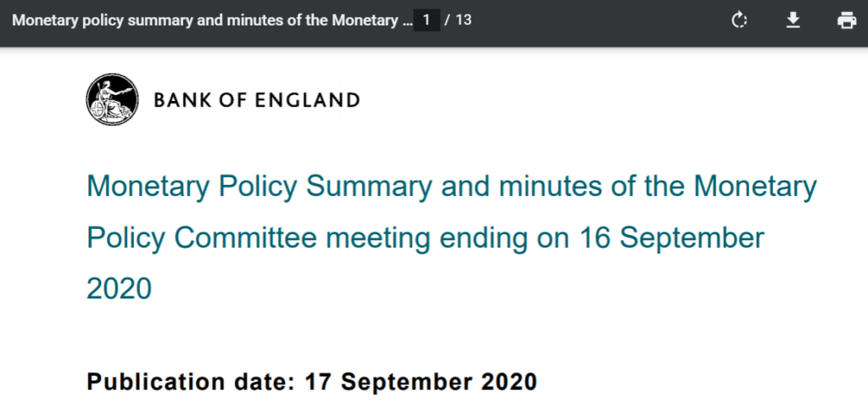Select September in the teal heading
The width and height of the screenshot is (868, 413).
(692, 239)
